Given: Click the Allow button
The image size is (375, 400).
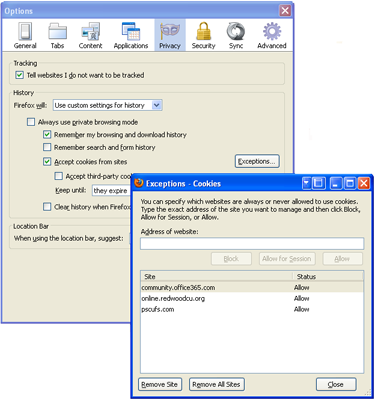Looking at the screenshot, I should tap(342, 259).
